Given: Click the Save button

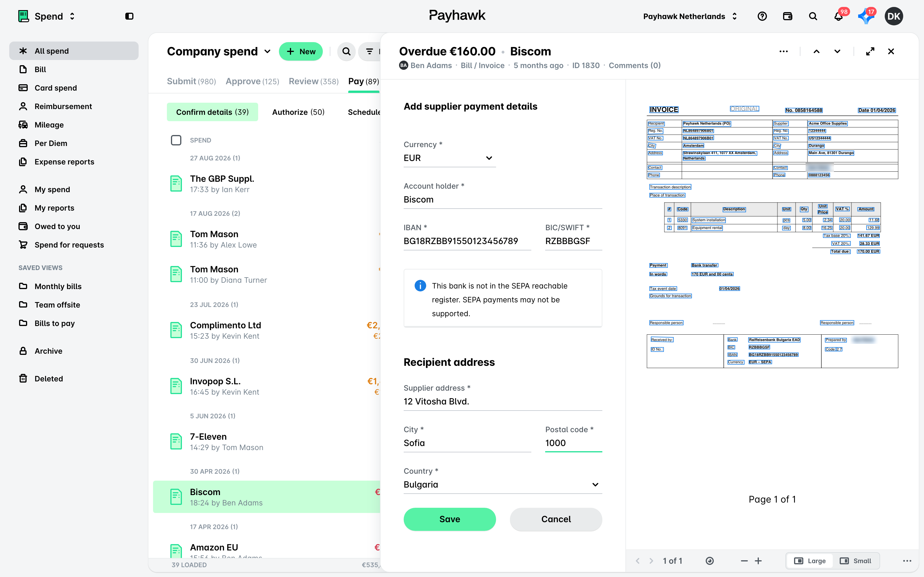Looking at the screenshot, I should click(450, 519).
